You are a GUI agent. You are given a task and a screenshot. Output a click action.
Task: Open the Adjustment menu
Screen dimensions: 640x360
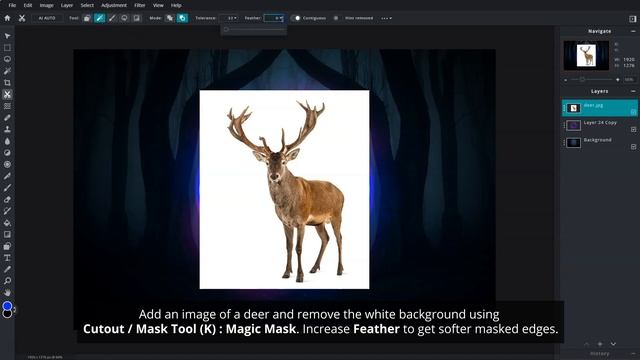(114, 5)
